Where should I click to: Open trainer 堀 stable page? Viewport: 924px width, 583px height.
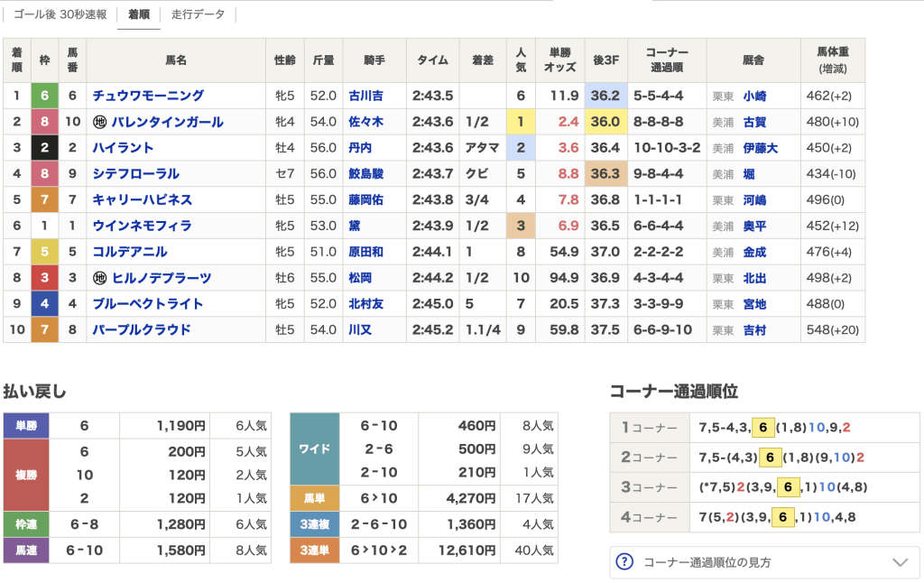pos(748,174)
